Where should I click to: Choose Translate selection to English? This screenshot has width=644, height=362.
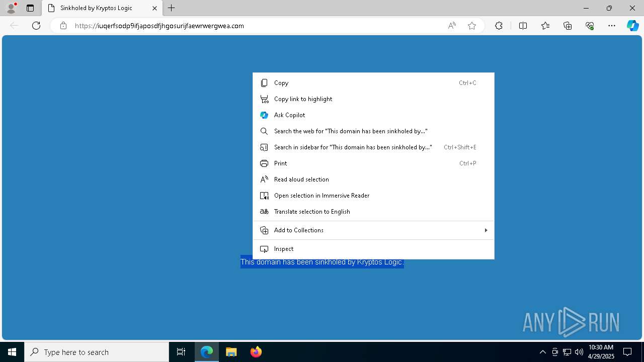pos(373,212)
